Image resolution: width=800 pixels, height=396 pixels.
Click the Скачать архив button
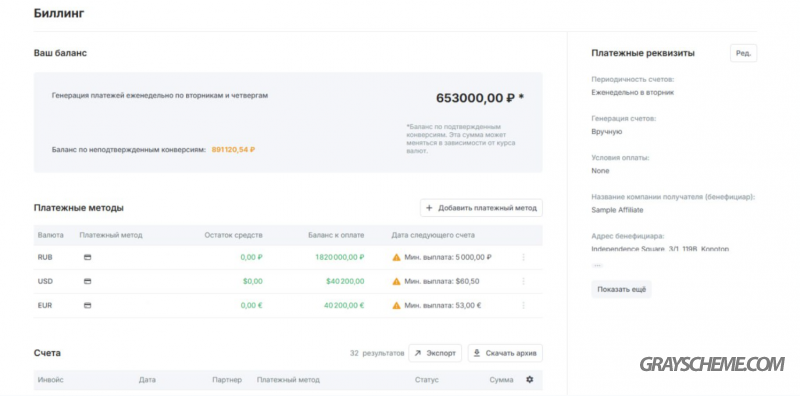505,353
